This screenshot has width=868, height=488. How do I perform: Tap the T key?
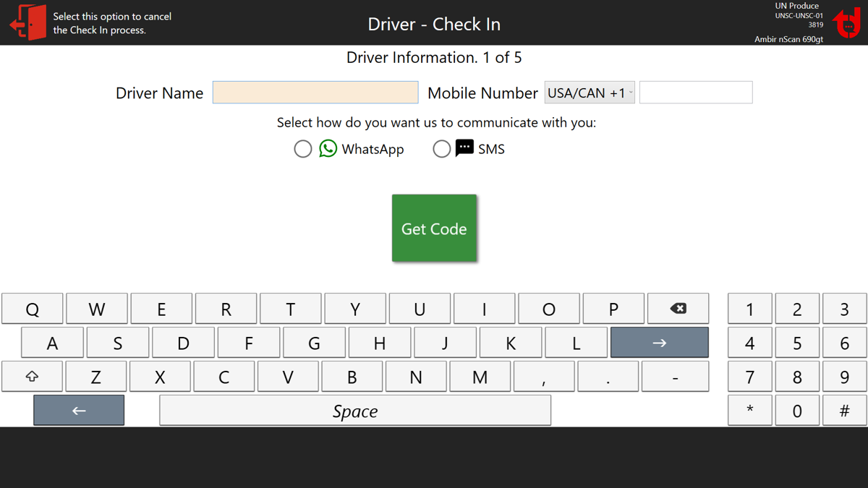(290, 309)
